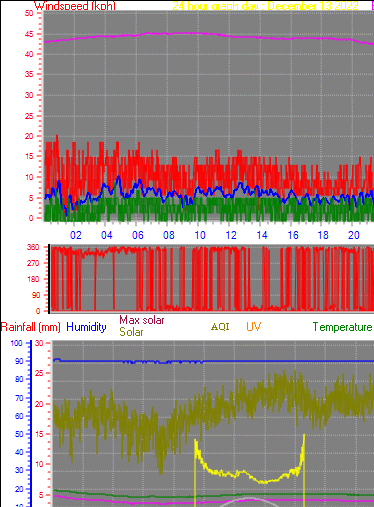Click the '45' label on the windspeed axis
The height and width of the screenshot is (507, 374).
(29, 34)
